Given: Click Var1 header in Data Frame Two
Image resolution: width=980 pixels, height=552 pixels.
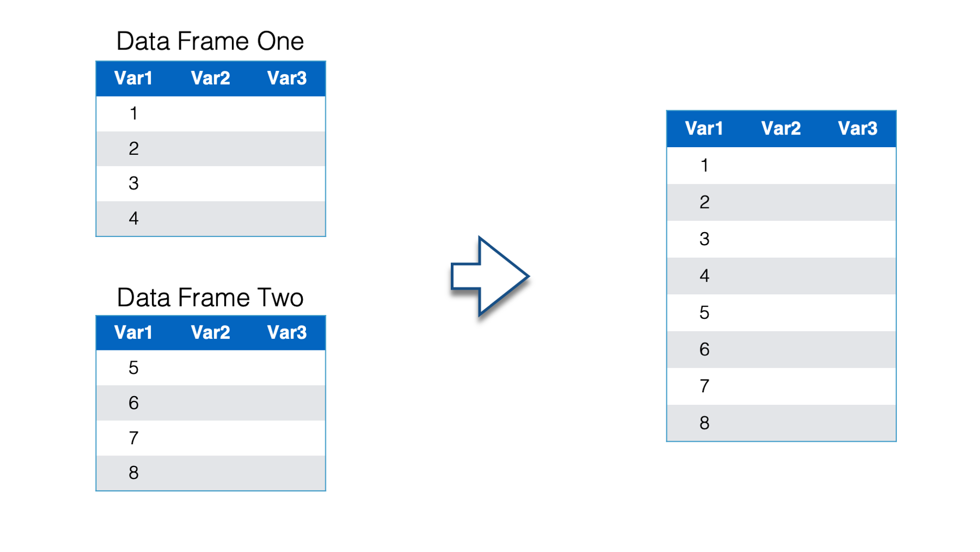Looking at the screenshot, I should tap(133, 333).
